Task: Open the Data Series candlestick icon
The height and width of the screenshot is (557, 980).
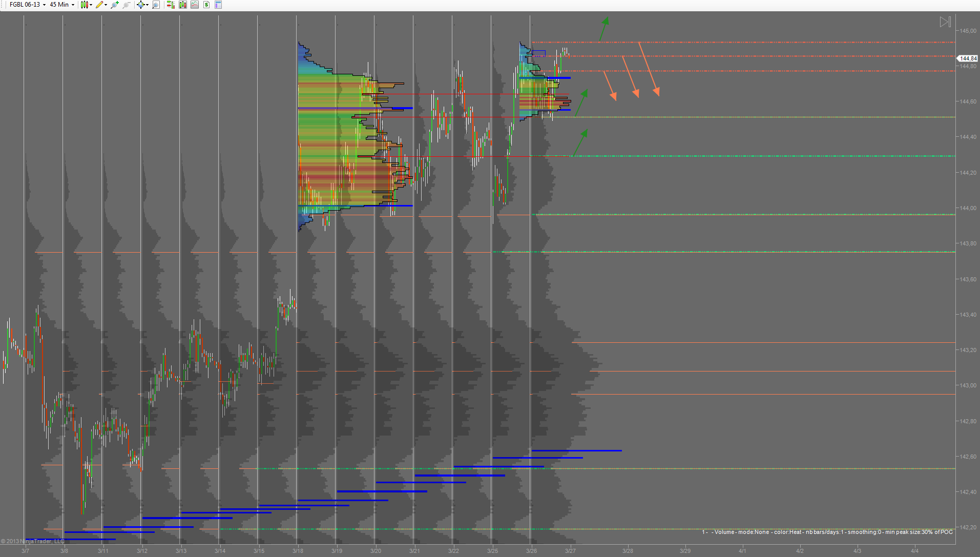Action: click(x=183, y=5)
